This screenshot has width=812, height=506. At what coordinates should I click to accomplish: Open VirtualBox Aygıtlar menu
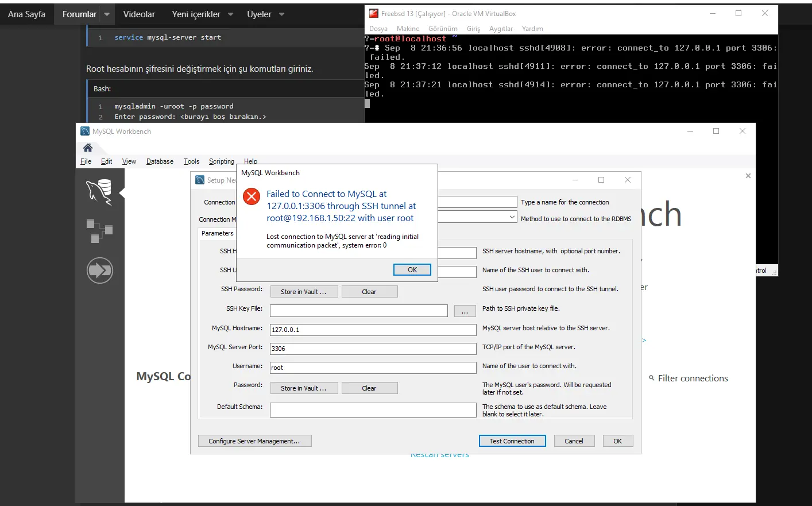[501, 29]
